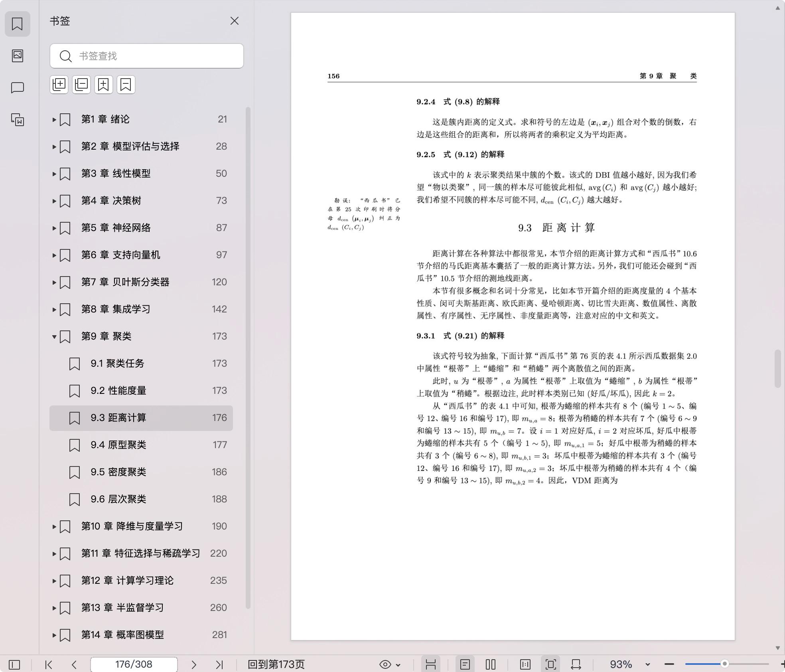Viewport: 785px width, 672px height.
Task: Select bookmark 9.3 距离计算
Action: coord(141,418)
